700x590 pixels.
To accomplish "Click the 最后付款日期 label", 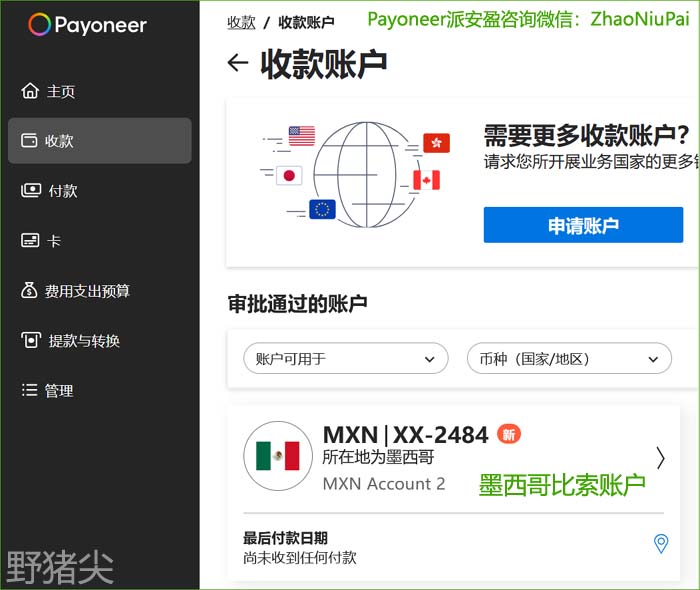I will click(285, 538).
